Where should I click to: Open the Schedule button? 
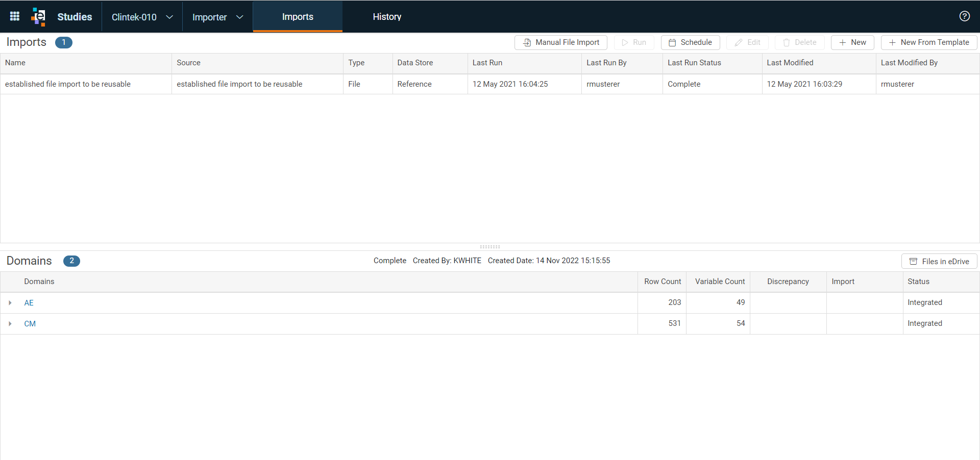[690, 42]
